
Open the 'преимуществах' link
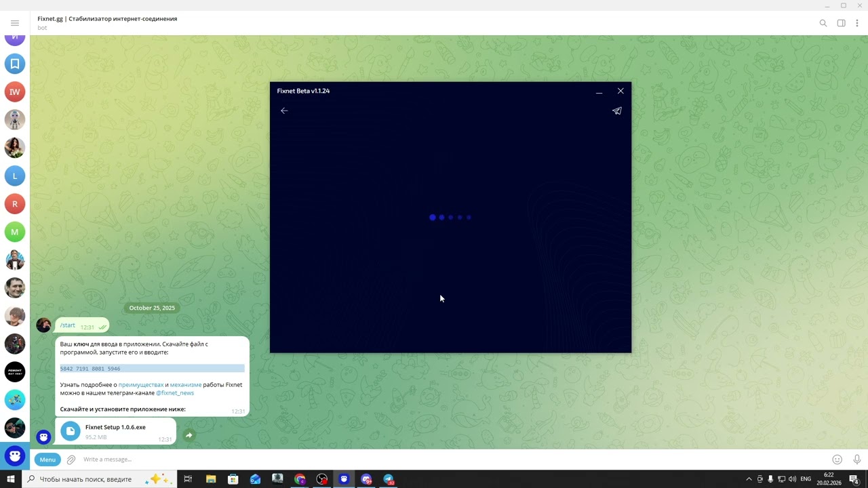coord(141,385)
